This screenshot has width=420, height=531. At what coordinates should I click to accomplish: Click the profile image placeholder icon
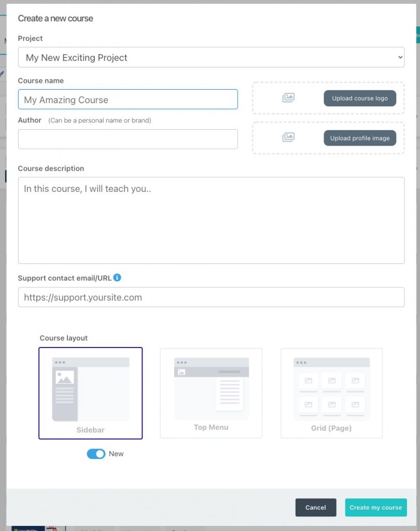tap(288, 137)
